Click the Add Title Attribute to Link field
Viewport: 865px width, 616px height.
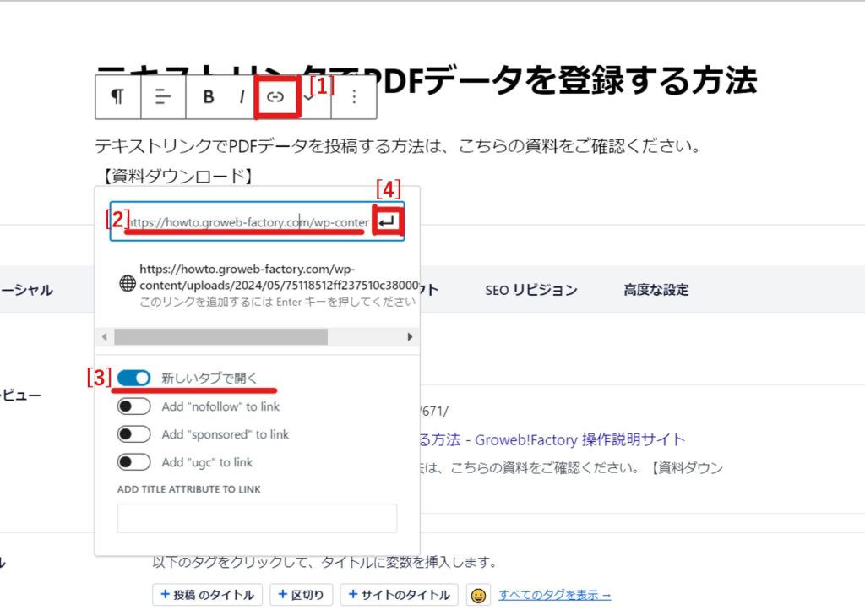click(257, 518)
